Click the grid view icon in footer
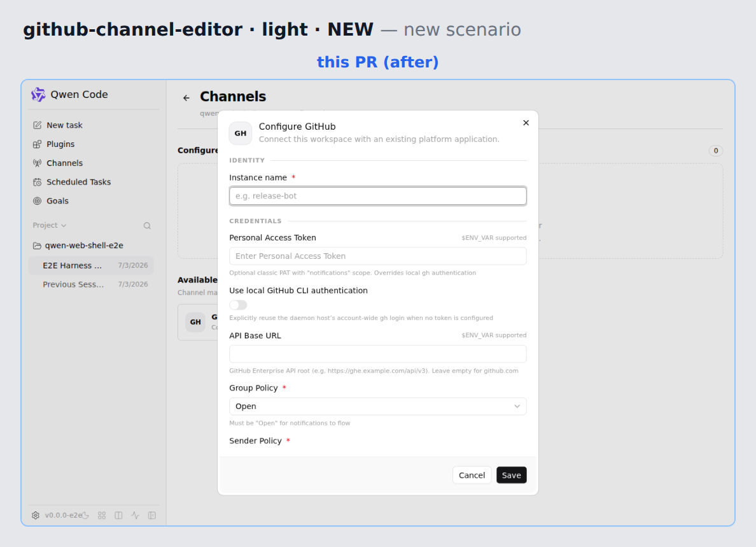The height and width of the screenshot is (547, 756). (102, 515)
